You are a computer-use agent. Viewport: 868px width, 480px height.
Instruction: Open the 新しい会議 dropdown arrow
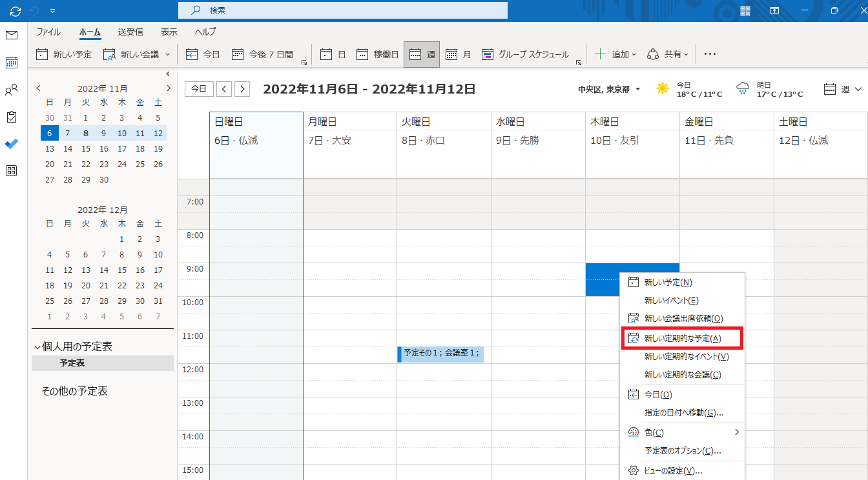(x=168, y=55)
